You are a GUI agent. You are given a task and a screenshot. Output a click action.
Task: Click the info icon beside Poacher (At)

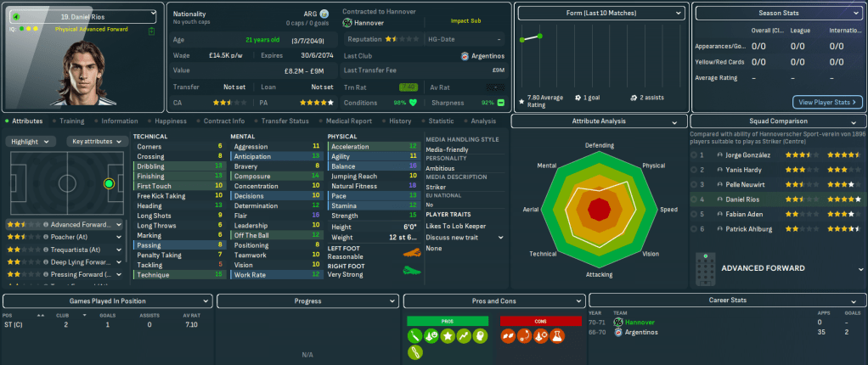click(x=45, y=237)
